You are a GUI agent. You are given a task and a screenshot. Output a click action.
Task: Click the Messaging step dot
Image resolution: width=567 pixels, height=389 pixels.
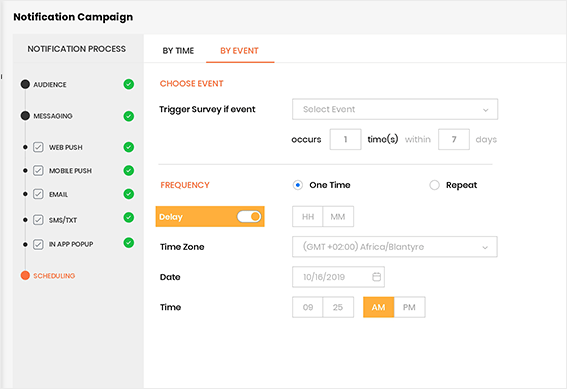pos(25,116)
